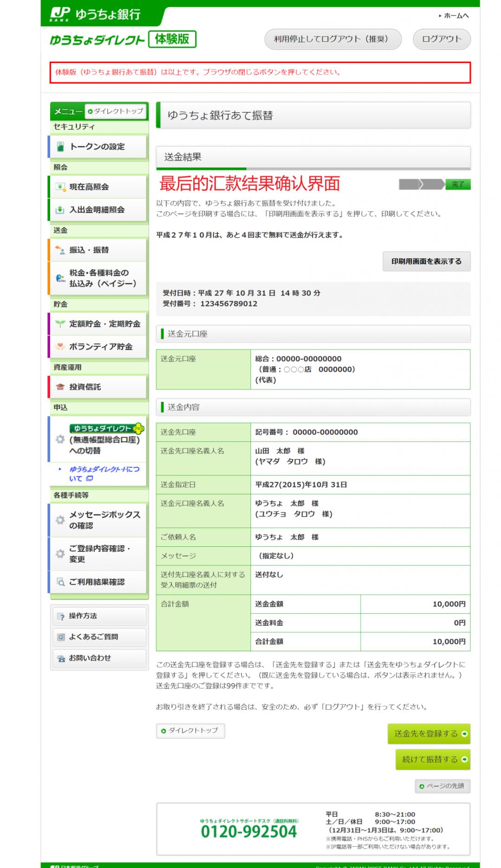Click the gear icon beside 無通帳型総合口座への切替
501x868 pixels.
click(x=60, y=439)
